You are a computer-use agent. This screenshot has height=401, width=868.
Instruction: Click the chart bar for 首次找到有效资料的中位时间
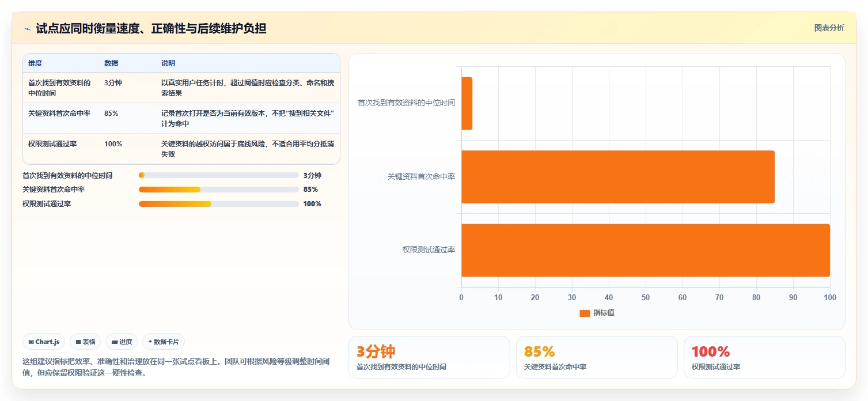(x=467, y=104)
